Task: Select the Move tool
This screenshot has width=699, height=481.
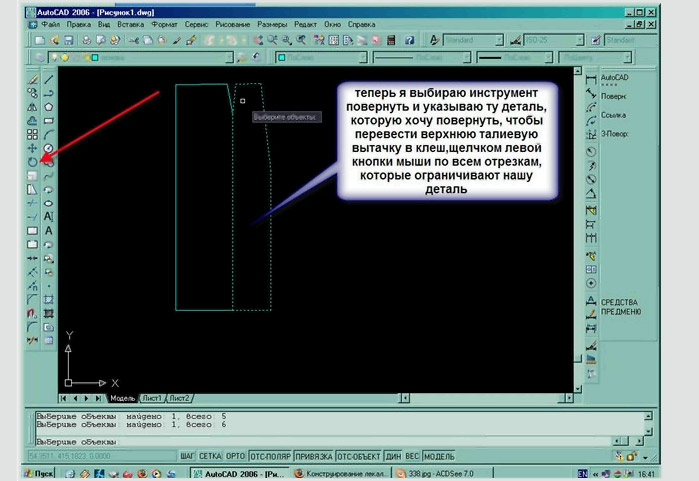Action: click(x=32, y=147)
